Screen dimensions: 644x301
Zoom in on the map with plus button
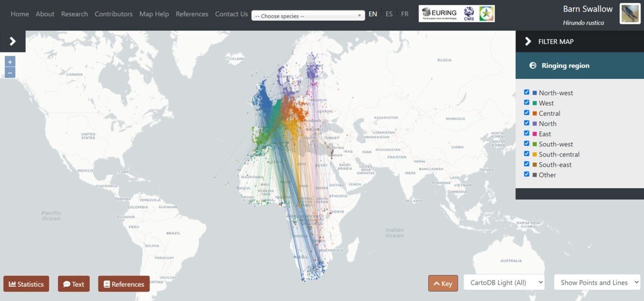(x=10, y=62)
